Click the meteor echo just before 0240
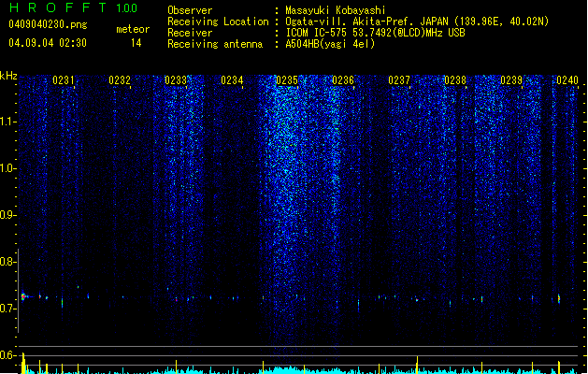 tap(559, 298)
